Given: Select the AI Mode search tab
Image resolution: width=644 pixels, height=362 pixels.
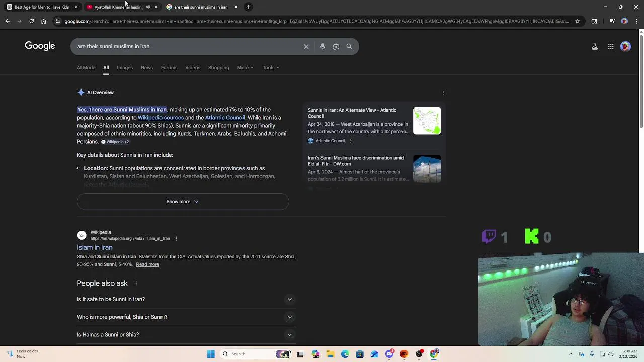Looking at the screenshot, I should point(86,68).
